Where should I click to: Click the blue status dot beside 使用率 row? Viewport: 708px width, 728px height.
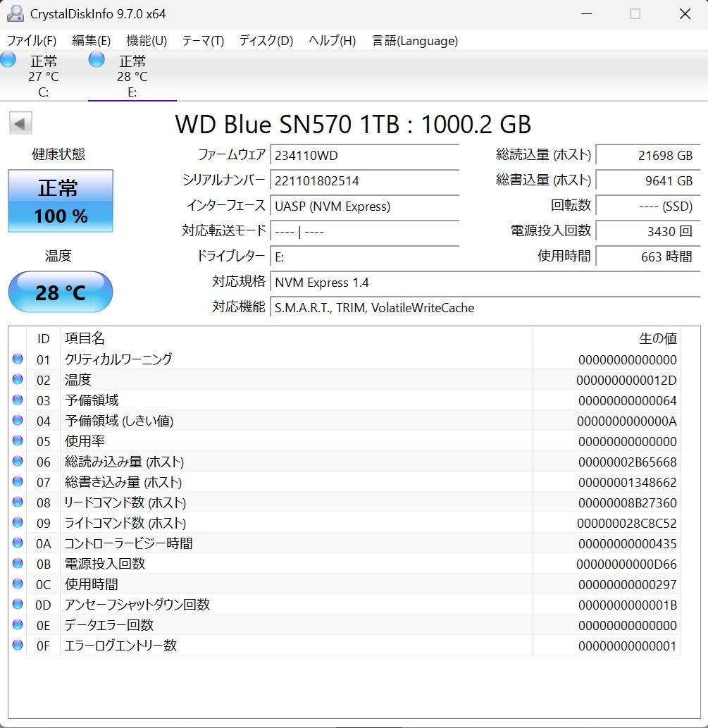[x=16, y=441]
